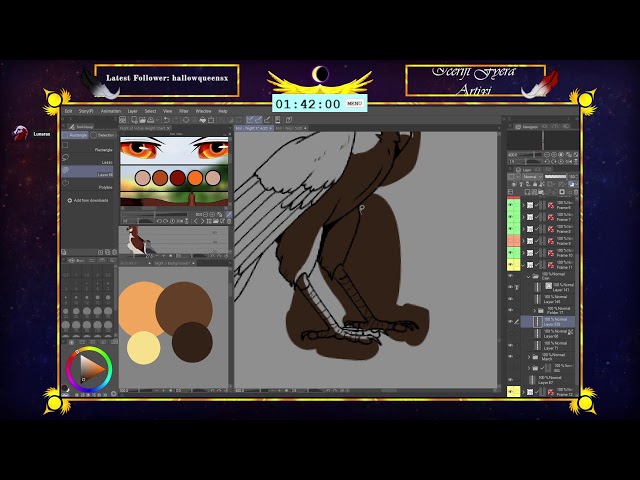Select Layer 71 in layer list
640x480 pixels.
tap(555, 345)
